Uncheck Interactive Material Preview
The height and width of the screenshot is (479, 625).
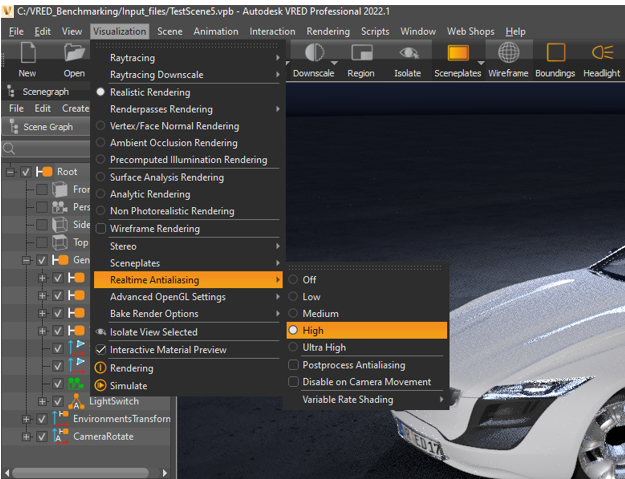click(101, 350)
